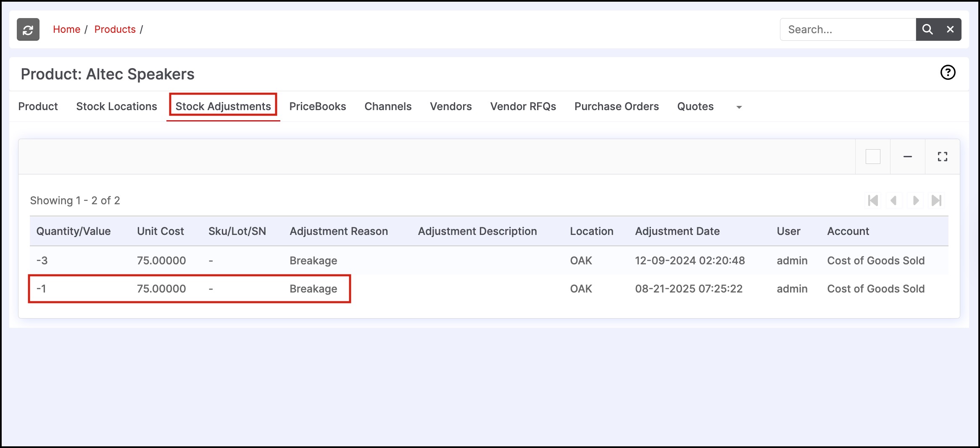Click Cost of Goods Sold in -3 row
This screenshot has width=980, height=448.
(876, 261)
